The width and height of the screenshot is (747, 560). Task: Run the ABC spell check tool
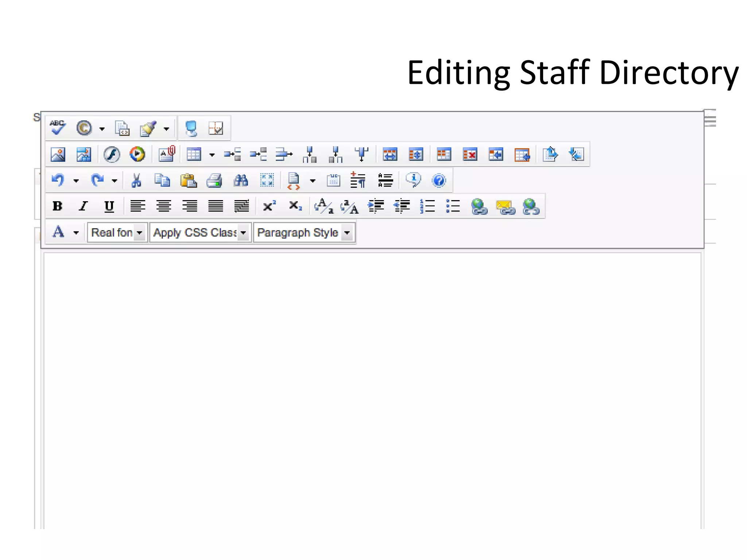tap(58, 128)
